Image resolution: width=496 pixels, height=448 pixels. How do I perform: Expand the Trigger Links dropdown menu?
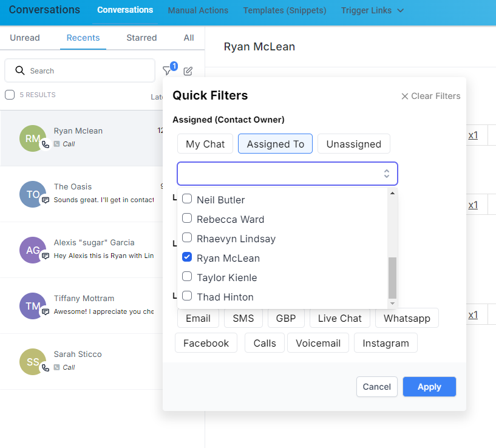(372, 10)
